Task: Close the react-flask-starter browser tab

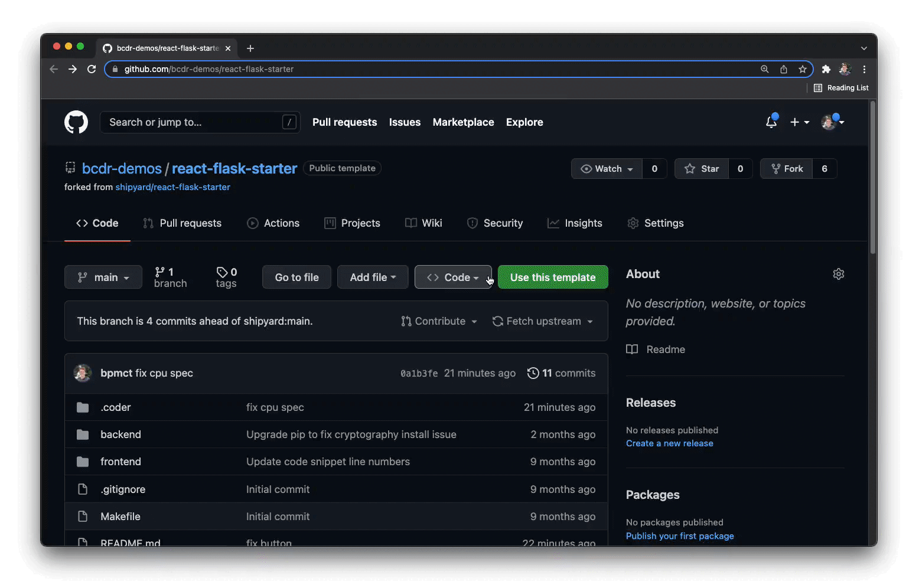Action: point(228,48)
